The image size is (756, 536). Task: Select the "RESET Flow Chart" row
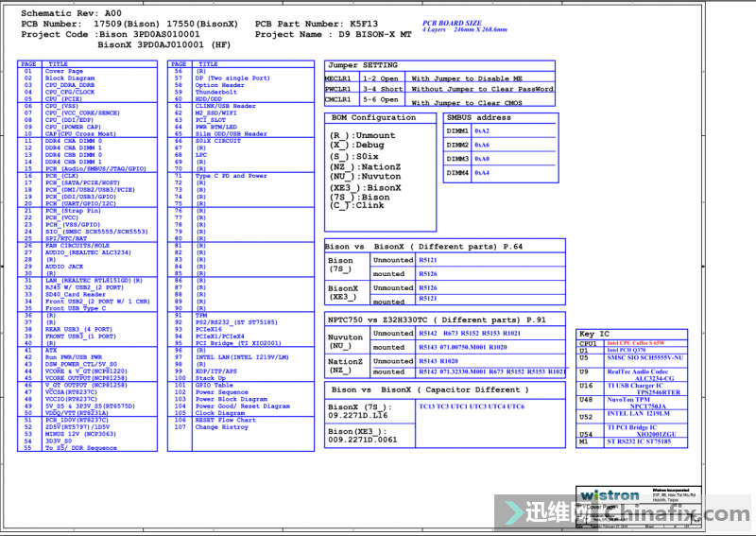click(x=226, y=420)
